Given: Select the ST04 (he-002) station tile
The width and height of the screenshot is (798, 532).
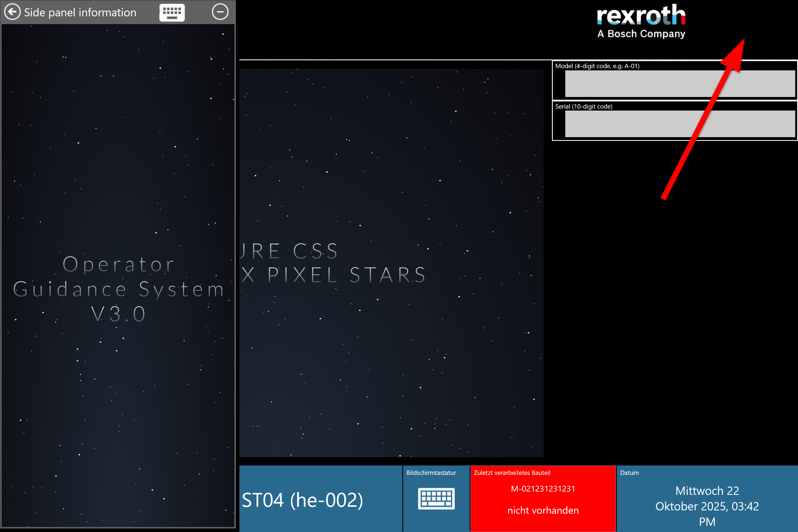Looking at the screenshot, I should [x=302, y=500].
